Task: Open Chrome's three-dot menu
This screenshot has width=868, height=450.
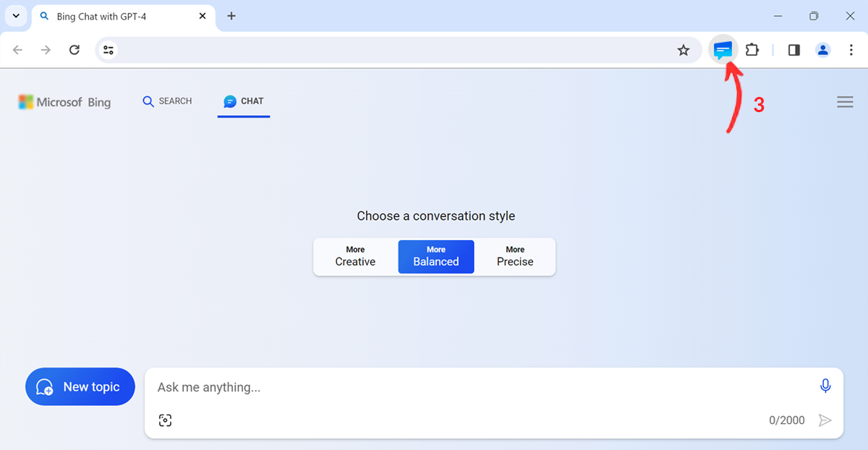Action: click(x=851, y=49)
